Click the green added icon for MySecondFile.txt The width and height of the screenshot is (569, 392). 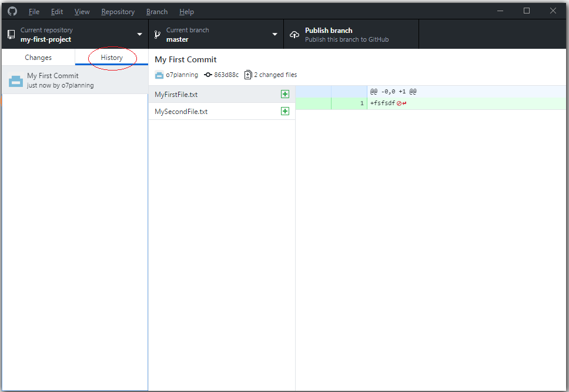pos(285,111)
